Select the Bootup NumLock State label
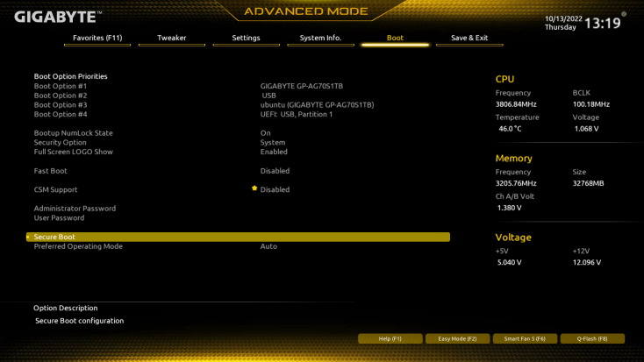The height and width of the screenshot is (362, 644). [73, 133]
